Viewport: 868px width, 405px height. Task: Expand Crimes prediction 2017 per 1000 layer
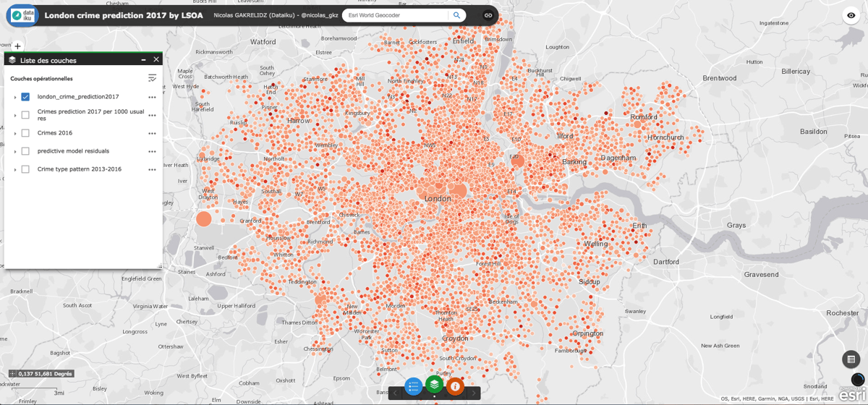tap(15, 115)
